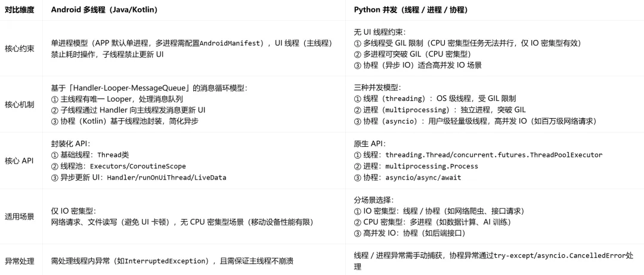The image size is (644, 275).
Task: Select the 核心约束 row label
Action: [20, 48]
